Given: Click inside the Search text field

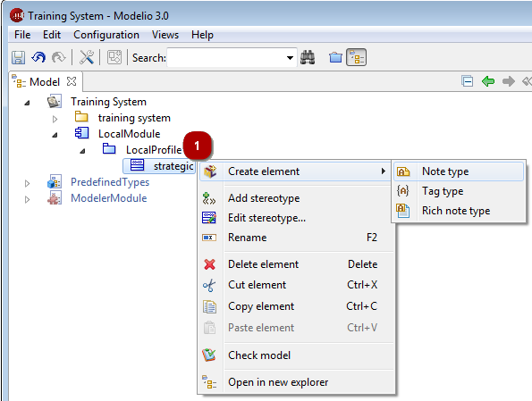Looking at the screenshot, I should coord(226,58).
